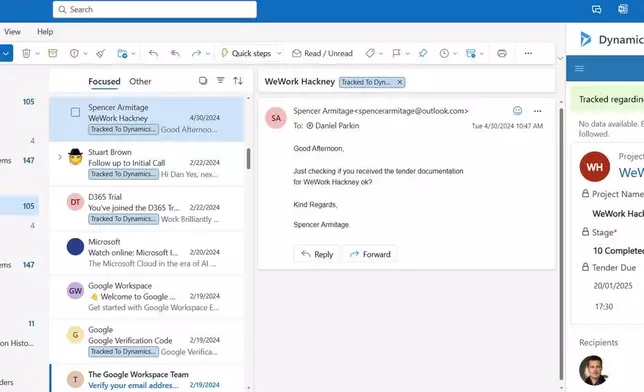Click the Archive icon in toolbar
The width and height of the screenshot is (644, 392).
(53, 53)
